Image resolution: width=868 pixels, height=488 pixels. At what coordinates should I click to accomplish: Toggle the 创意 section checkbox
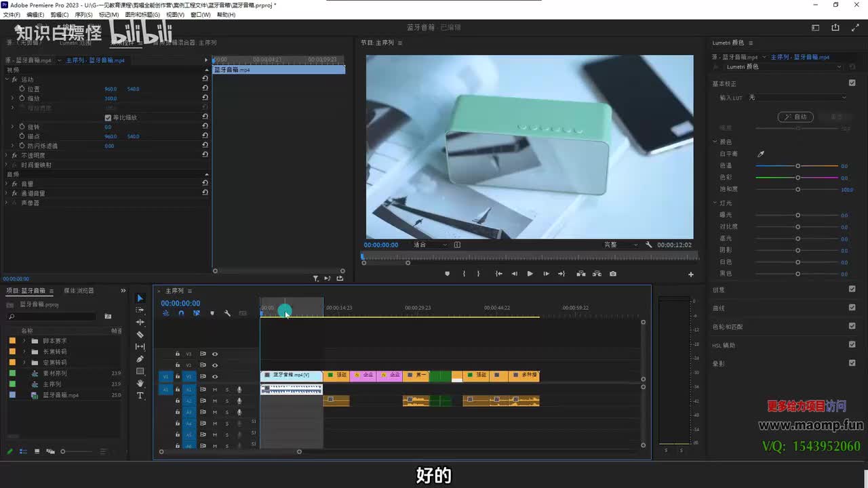pyautogui.click(x=852, y=289)
